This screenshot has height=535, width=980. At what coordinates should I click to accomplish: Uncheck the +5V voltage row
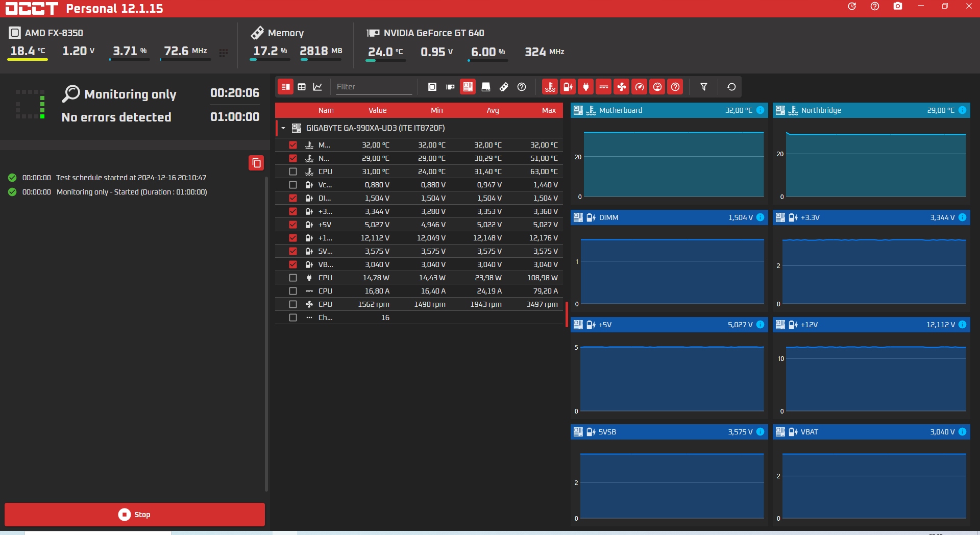pyautogui.click(x=293, y=225)
